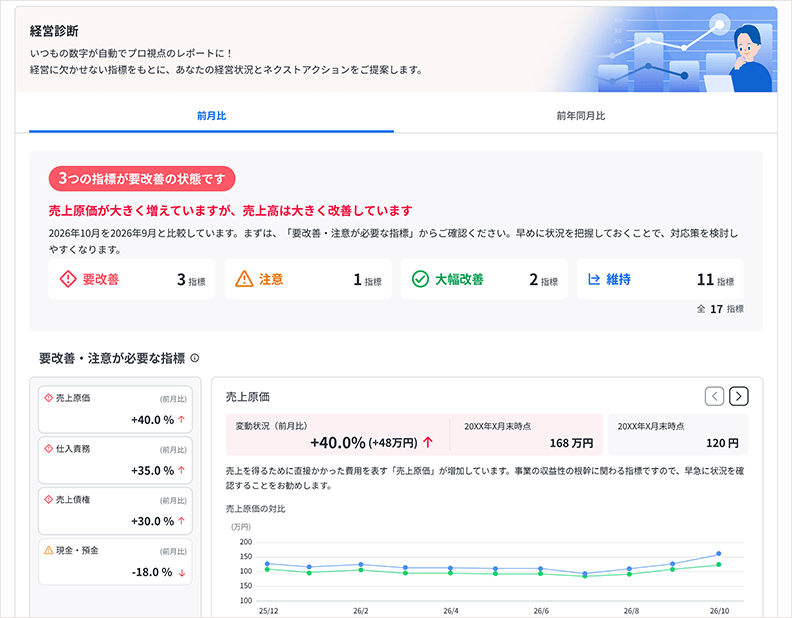Open info icon beside 要改善・注意が必要な指標
Screen dimensions: 792x618
tap(195, 358)
